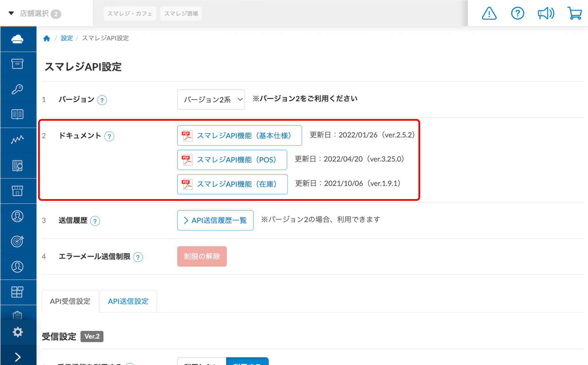This screenshot has width=588, height=365.
Task: Open the open-book sidebar icon
Action: [x=17, y=114]
